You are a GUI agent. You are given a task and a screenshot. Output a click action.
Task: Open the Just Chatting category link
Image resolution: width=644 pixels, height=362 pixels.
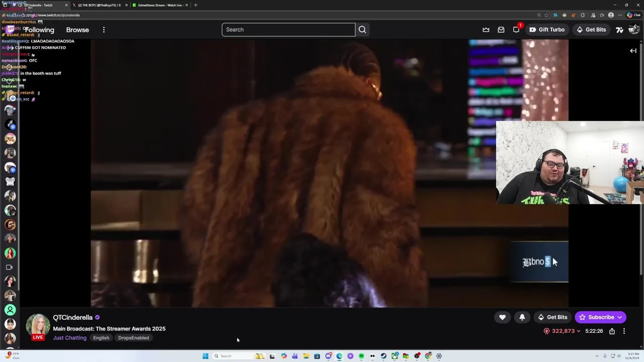(69, 338)
